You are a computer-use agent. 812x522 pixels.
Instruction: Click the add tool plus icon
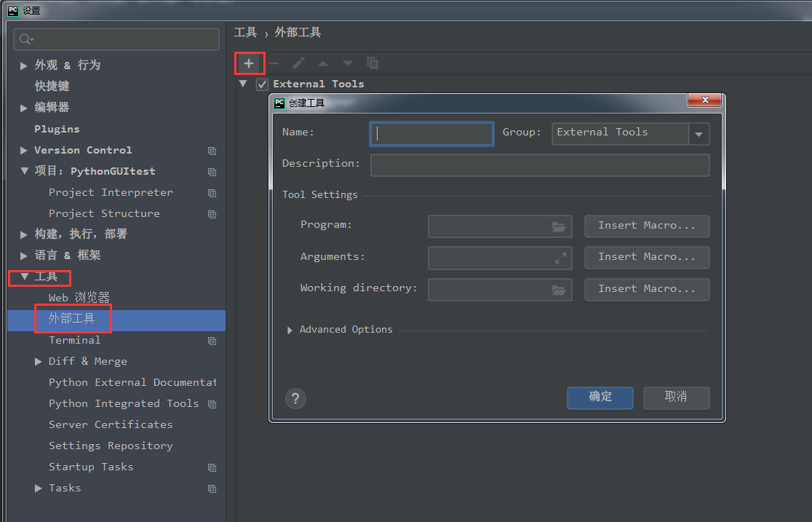tap(249, 63)
